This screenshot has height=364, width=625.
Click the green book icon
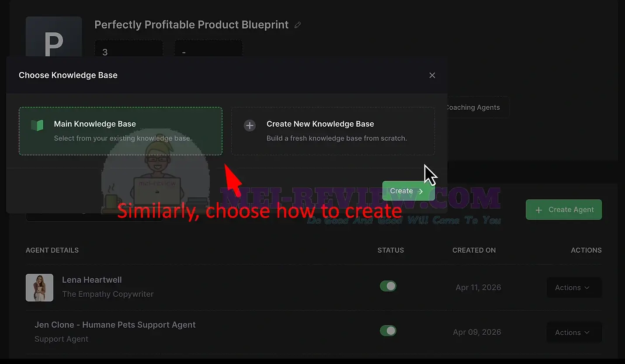click(37, 126)
